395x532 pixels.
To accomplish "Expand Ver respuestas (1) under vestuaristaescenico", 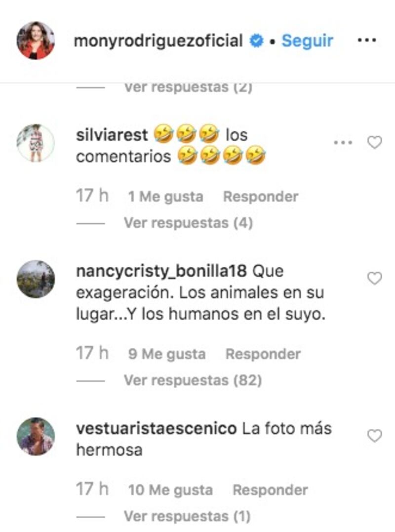I will 187,516.
